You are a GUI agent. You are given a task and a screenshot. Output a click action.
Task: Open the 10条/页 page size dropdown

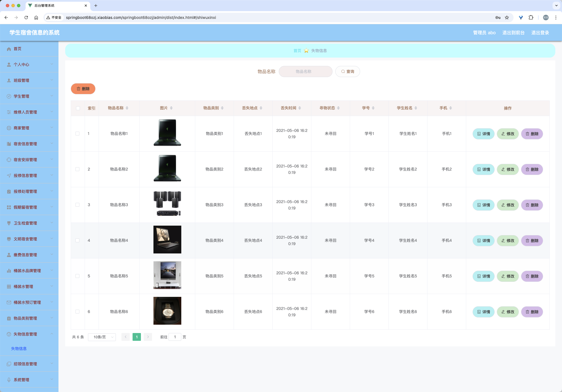click(x=102, y=337)
